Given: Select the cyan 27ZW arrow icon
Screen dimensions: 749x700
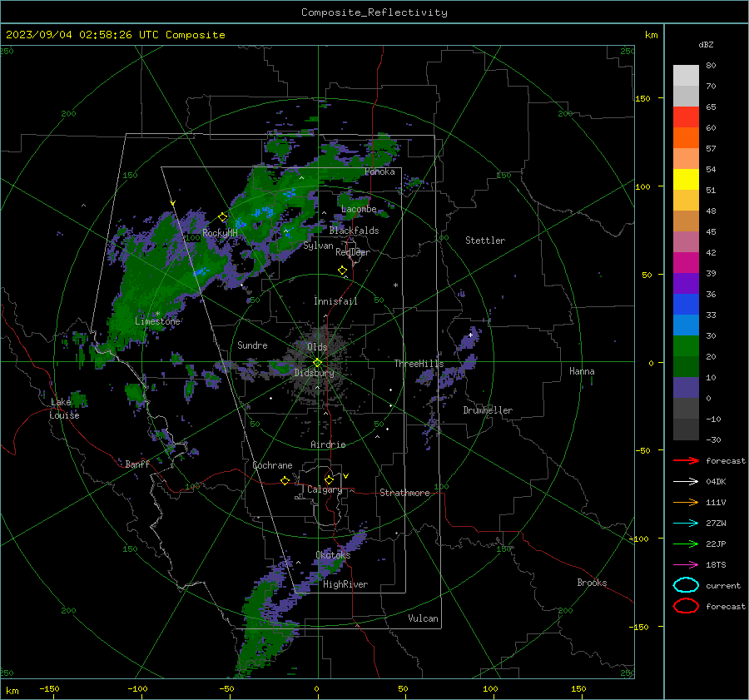Looking at the screenshot, I should [686, 524].
